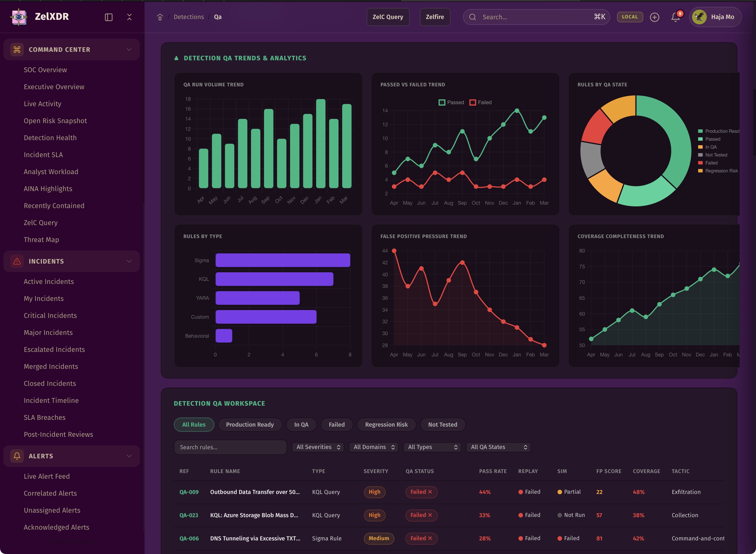Click the Production Ready legend color swatch
756x554 pixels.
pos(700,131)
